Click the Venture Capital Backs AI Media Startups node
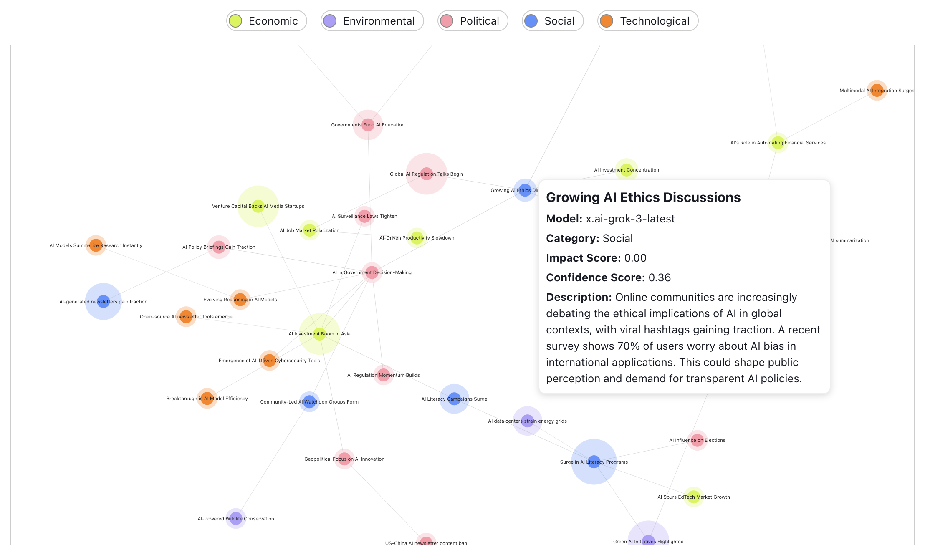The width and height of the screenshot is (925, 560). coord(258,206)
